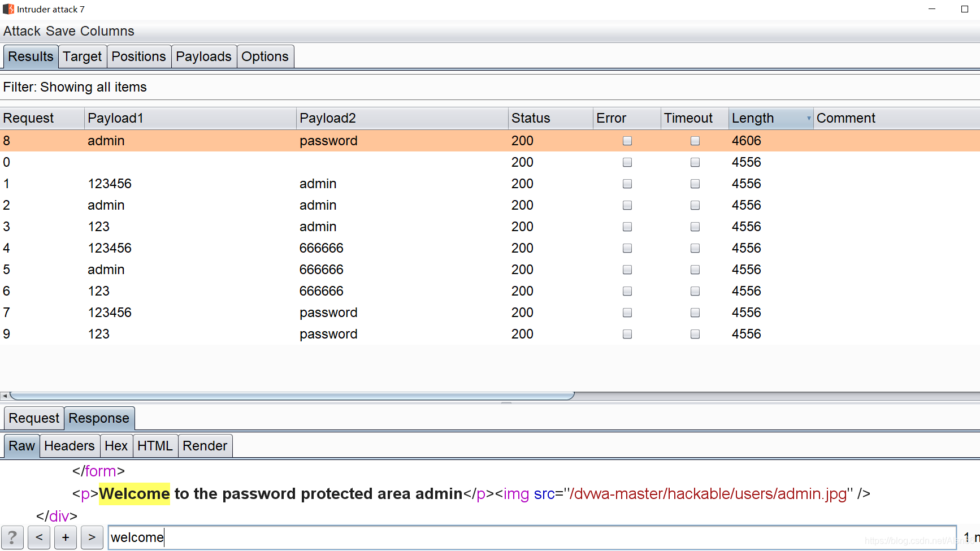The height and width of the screenshot is (551, 980).
Task: Select row 2 with admin admin payloads
Action: 490,205
